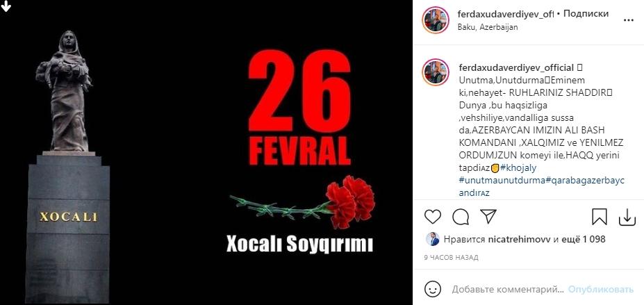Toggle the Подписки following button

586,14
